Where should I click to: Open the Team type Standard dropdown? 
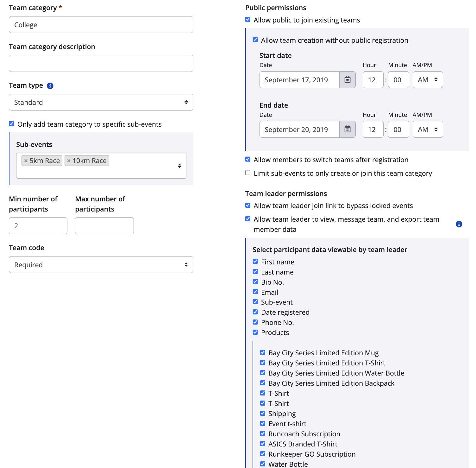tap(101, 102)
